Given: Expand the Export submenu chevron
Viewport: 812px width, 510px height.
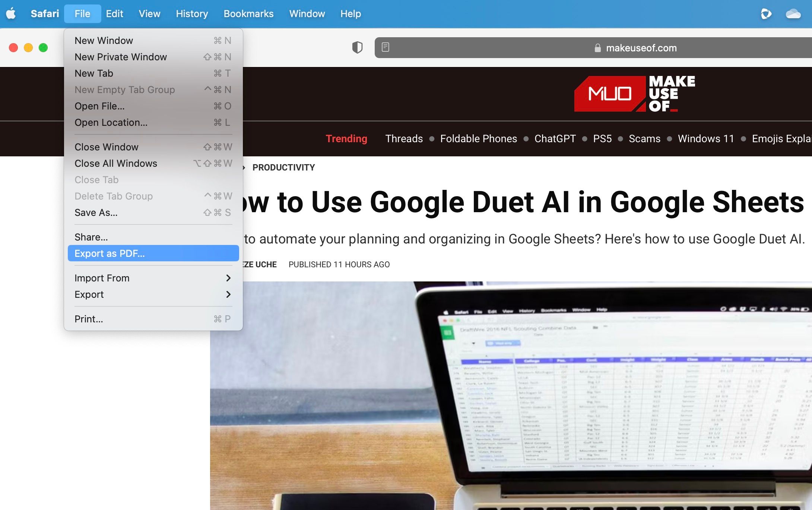Looking at the screenshot, I should [228, 294].
